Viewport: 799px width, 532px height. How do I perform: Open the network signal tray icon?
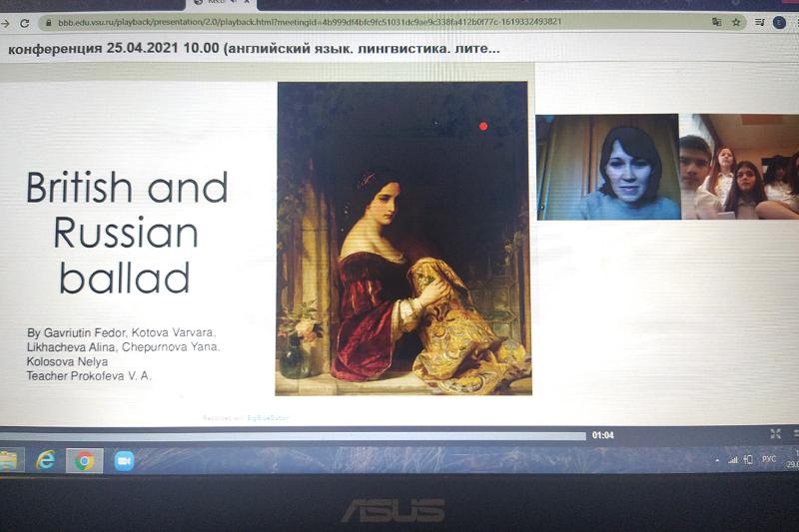click(x=732, y=459)
